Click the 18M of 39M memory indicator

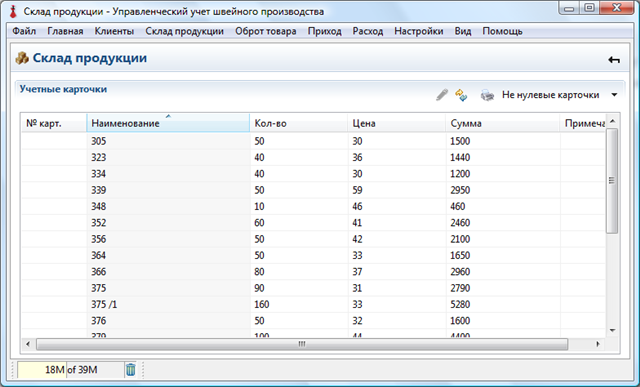pyautogui.click(x=70, y=369)
